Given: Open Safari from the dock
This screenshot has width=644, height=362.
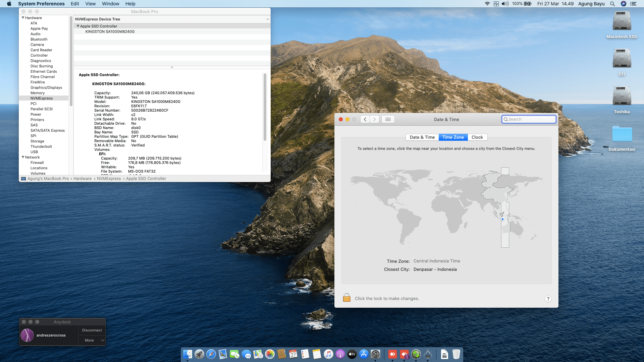Looking at the screenshot, I should tap(211, 354).
